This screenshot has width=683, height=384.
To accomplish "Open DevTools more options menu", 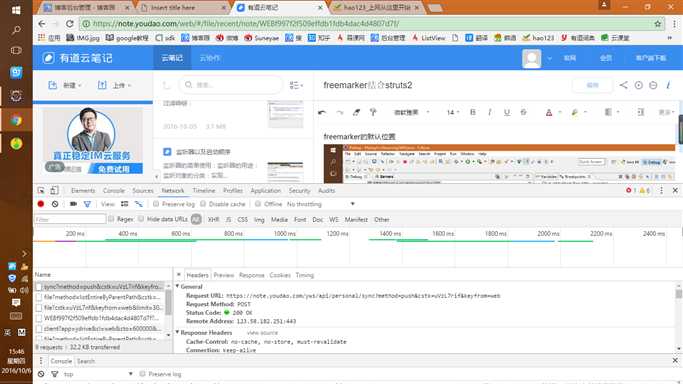I will coord(661,190).
